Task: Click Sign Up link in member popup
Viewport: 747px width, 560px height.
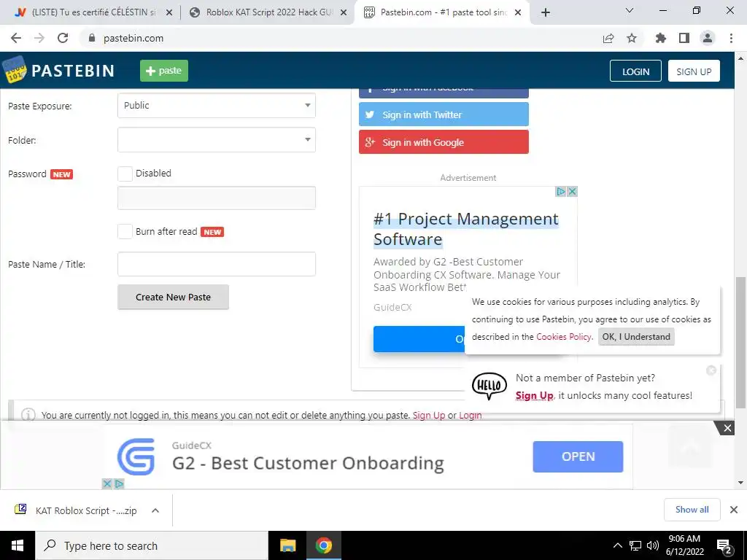Action: (x=534, y=396)
